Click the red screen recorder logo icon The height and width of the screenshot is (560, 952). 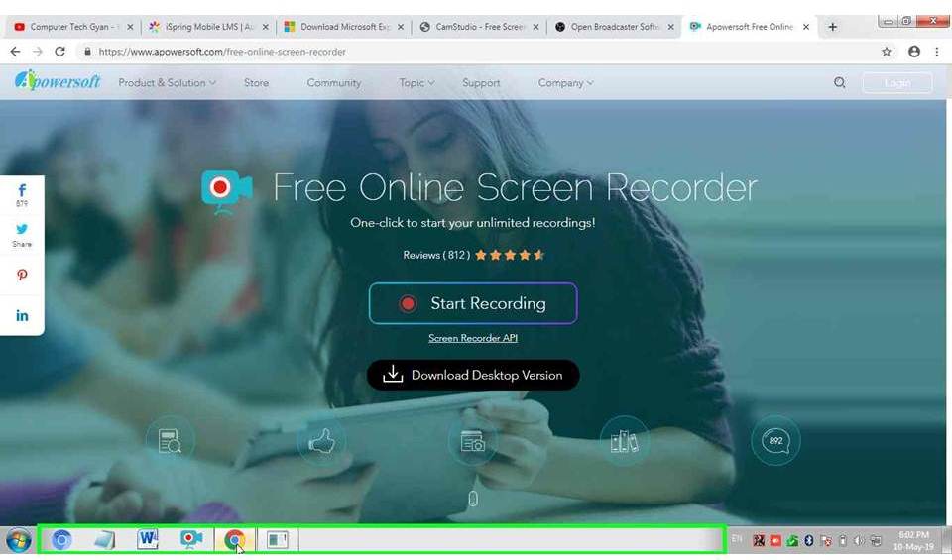(x=226, y=192)
